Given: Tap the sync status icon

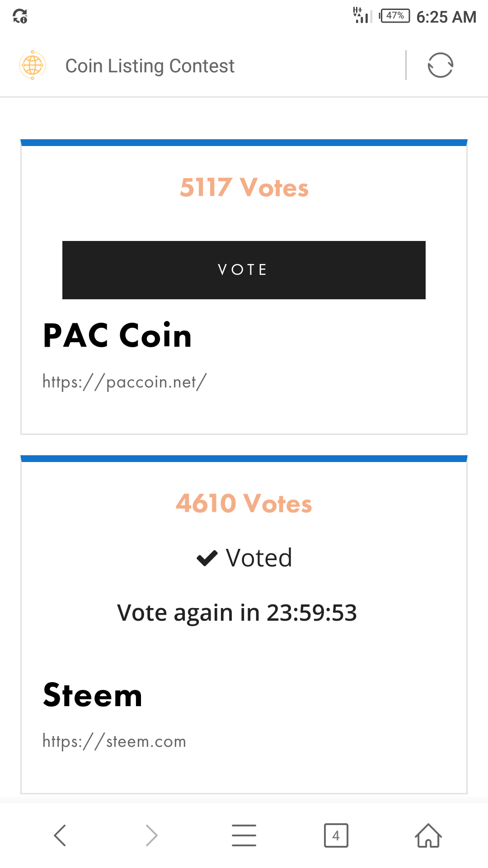Looking at the screenshot, I should tap(20, 17).
